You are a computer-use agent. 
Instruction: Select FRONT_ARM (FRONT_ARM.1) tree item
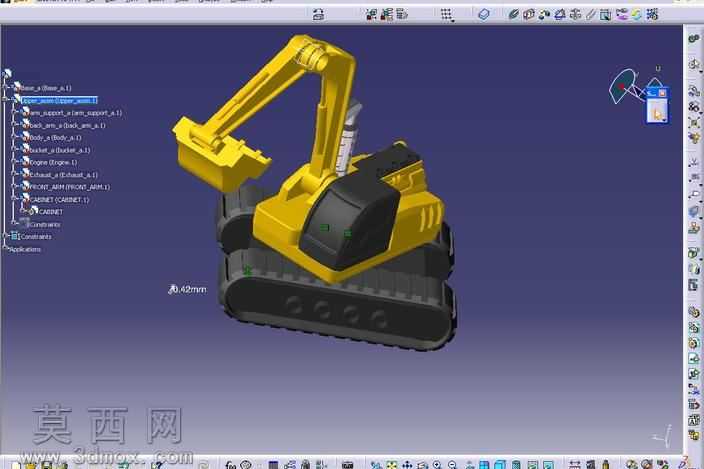tap(70, 187)
